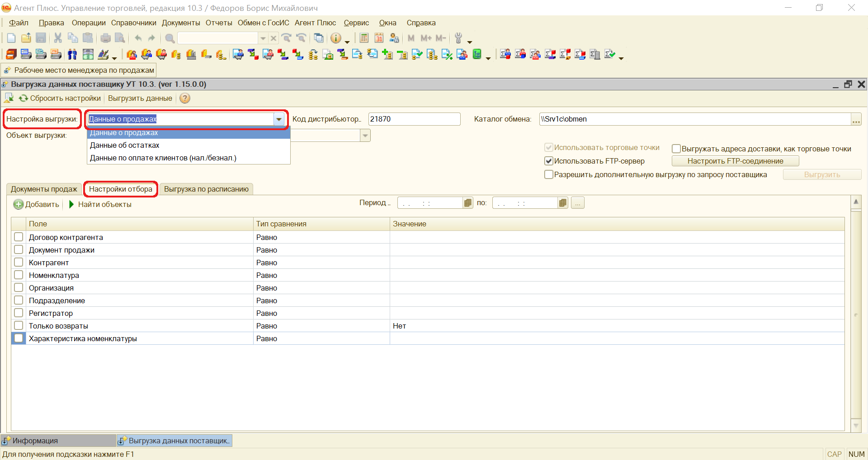
Task: Open the Объект выгрузки dropdown arrow
Action: pyautogui.click(x=365, y=136)
